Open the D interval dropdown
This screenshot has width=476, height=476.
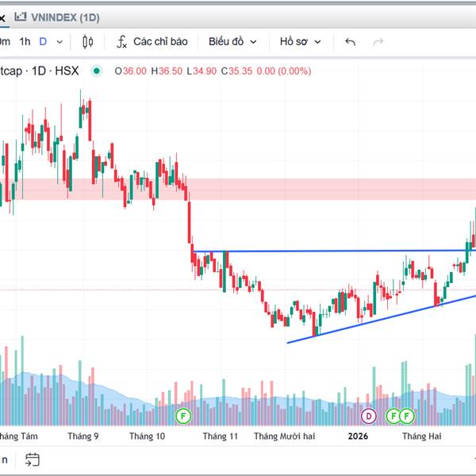tap(48, 41)
